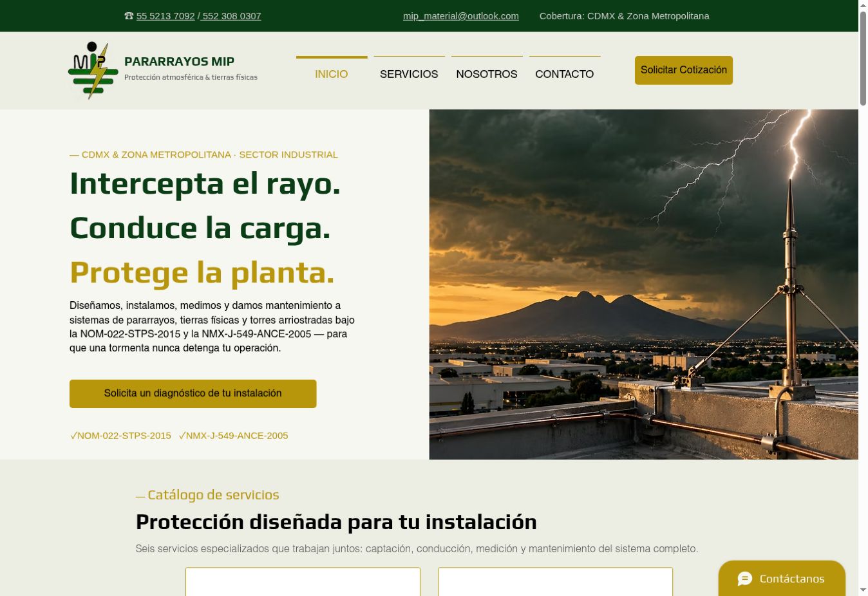Email mip_material@outlook.com link
The image size is (868, 596).
coord(461,16)
